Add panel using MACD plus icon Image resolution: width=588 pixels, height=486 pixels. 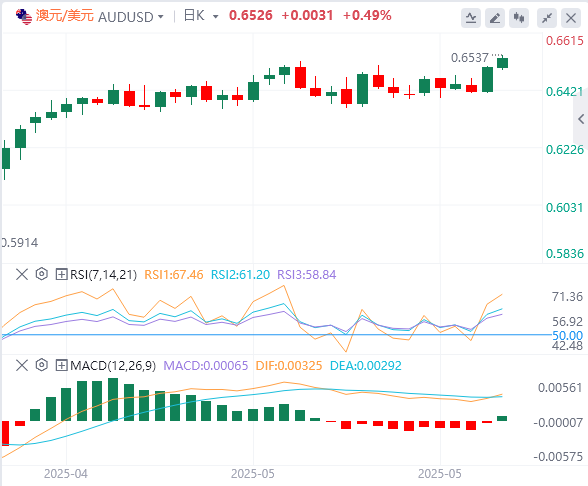61,365
